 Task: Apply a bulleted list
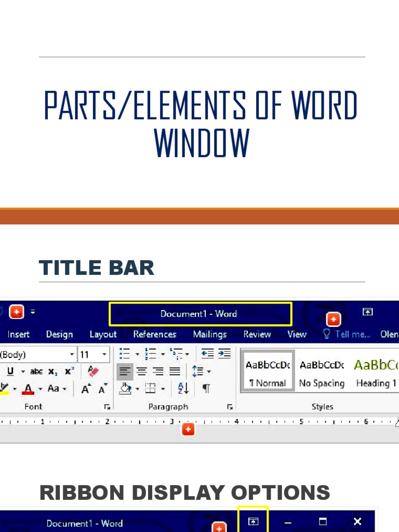click(x=125, y=354)
